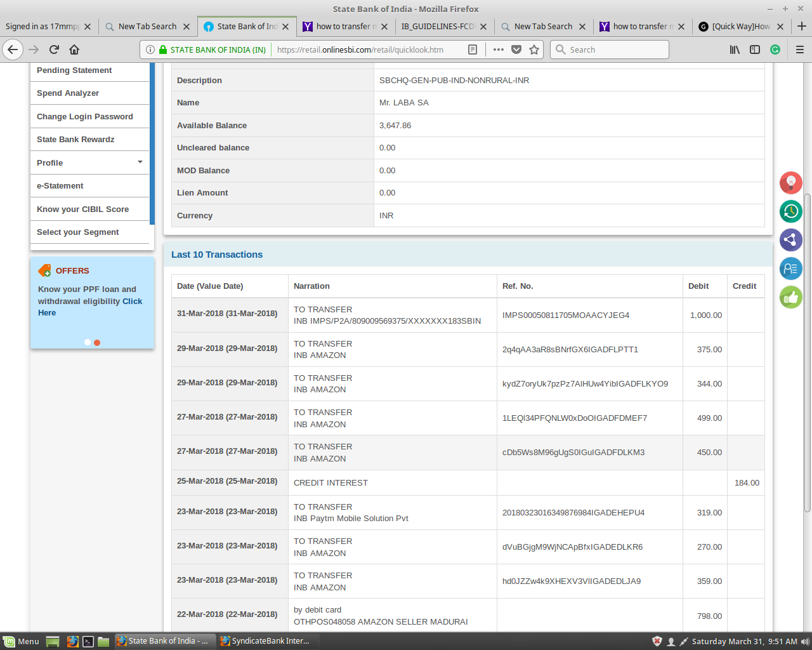Select first offers carousel dot
Viewport: 812px width, 650px height.
point(88,342)
